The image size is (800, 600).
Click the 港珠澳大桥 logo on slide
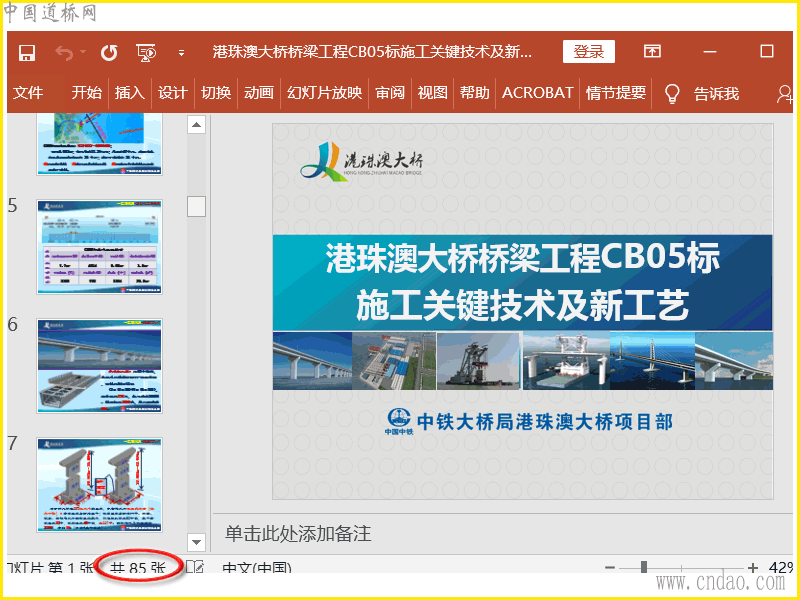coord(362,161)
